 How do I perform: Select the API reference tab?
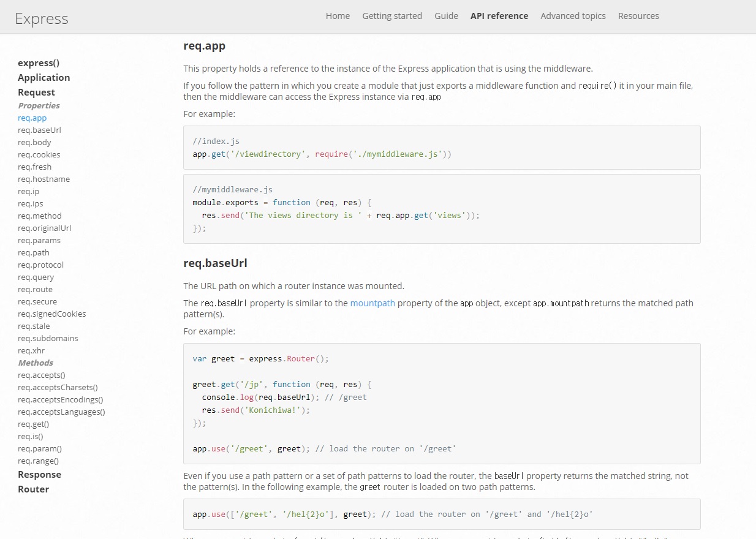[499, 16]
